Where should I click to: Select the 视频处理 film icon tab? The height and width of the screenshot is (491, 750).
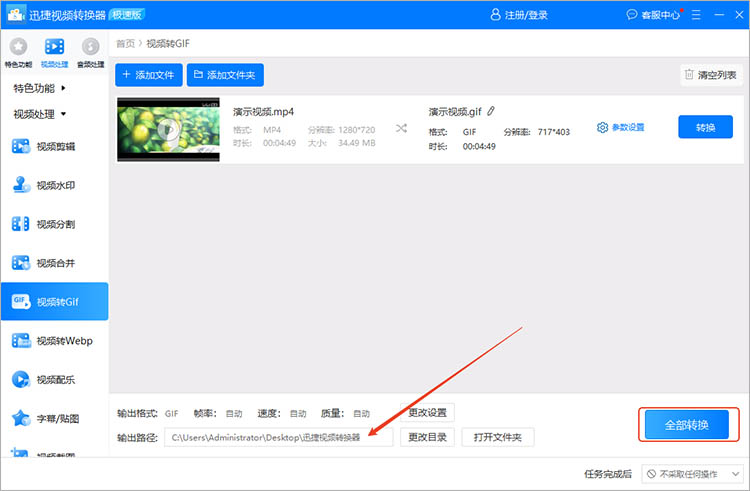point(54,47)
